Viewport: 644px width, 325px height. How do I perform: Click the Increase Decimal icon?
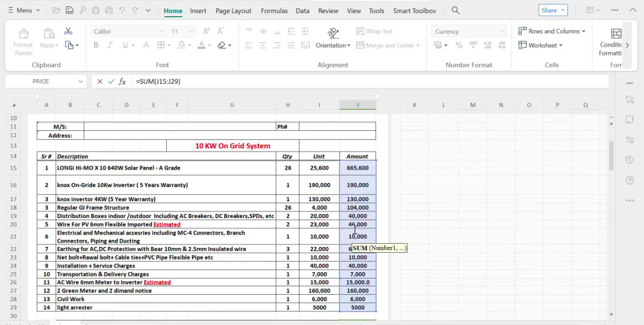click(488, 45)
